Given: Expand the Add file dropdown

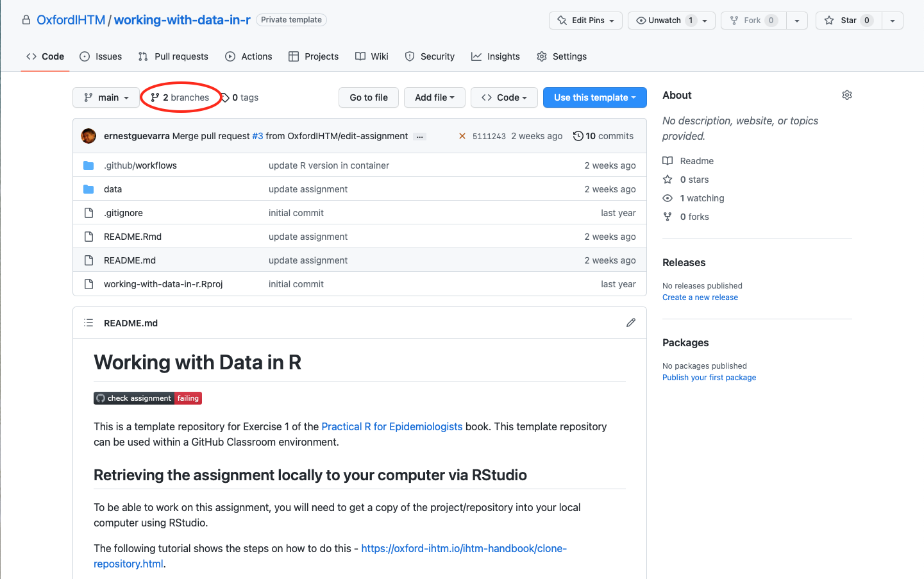Looking at the screenshot, I should click(434, 97).
